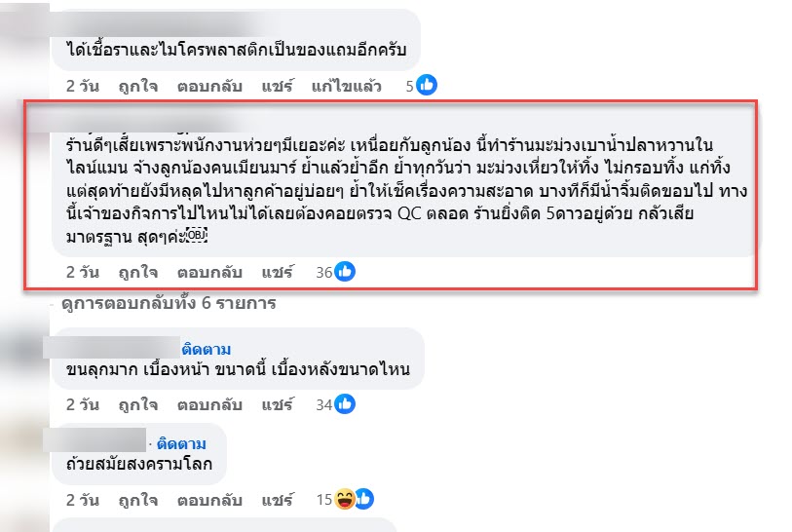This screenshot has height=532, width=792.
Task: Click the like thumb icon beside count 36
Action: click(345, 272)
